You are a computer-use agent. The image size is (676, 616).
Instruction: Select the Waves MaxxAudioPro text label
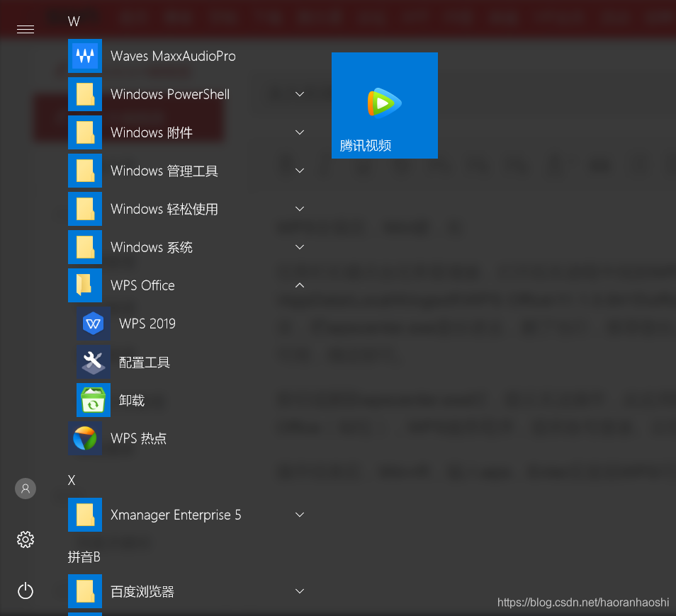point(173,56)
